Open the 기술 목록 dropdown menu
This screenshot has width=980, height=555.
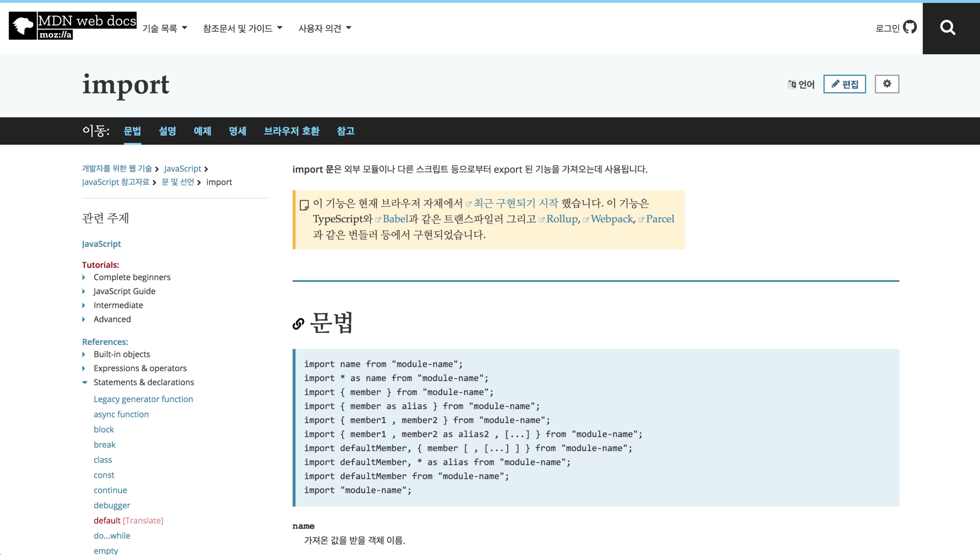(x=165, y=28)
